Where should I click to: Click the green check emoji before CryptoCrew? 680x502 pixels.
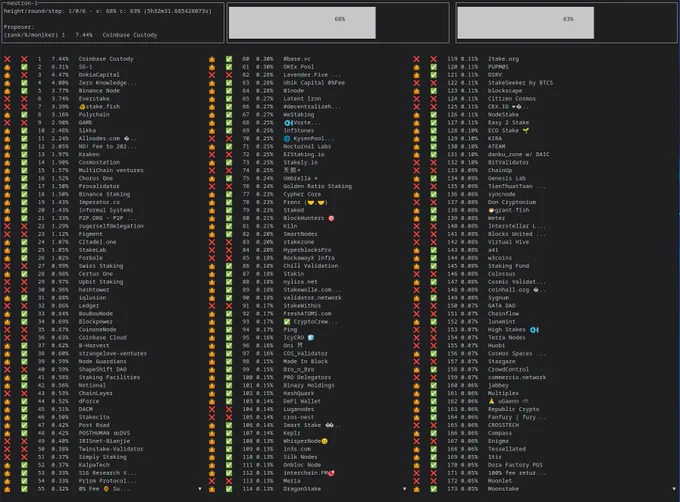pyautogui.click(x=287, y=322)
